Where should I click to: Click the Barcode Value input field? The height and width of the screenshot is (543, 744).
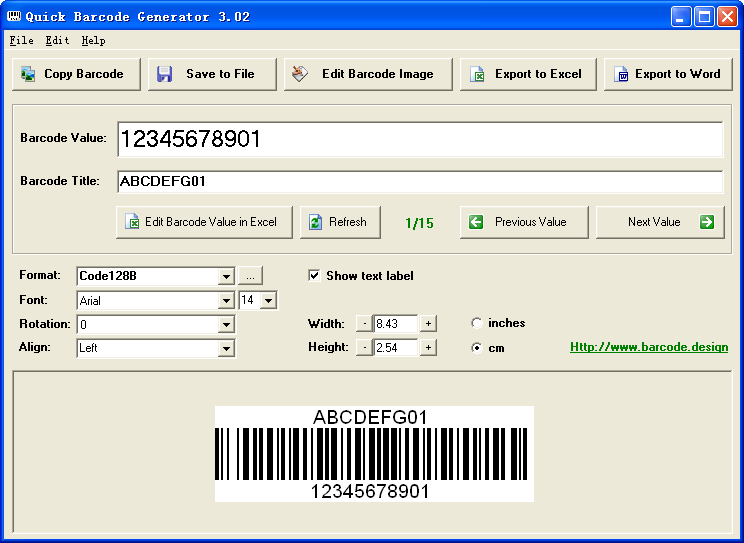[420, 139]
